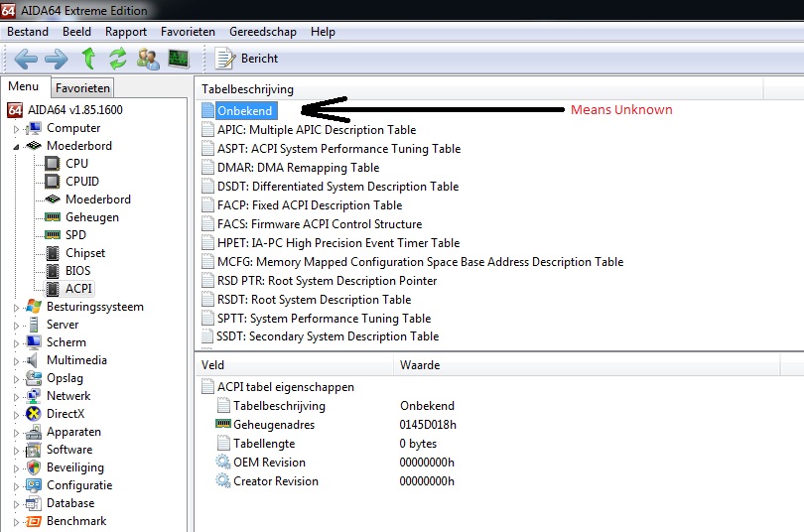Open the users icon in toolbar
The image size is (804, 532).
[x=148, y=59]
